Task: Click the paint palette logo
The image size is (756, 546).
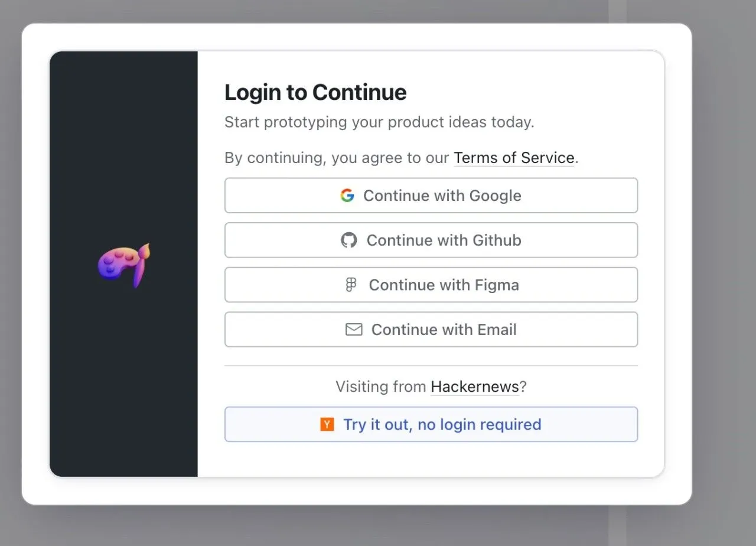Action: pos(124,265)
